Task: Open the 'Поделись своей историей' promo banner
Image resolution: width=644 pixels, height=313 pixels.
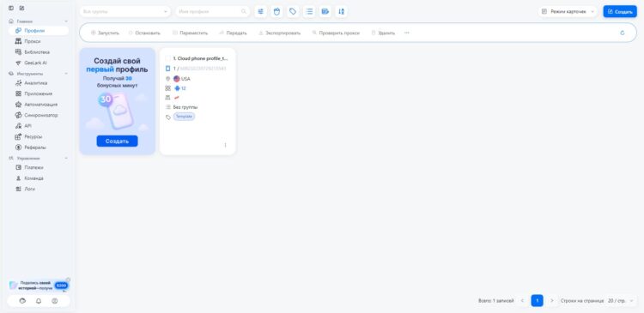Action: [38, 286]
